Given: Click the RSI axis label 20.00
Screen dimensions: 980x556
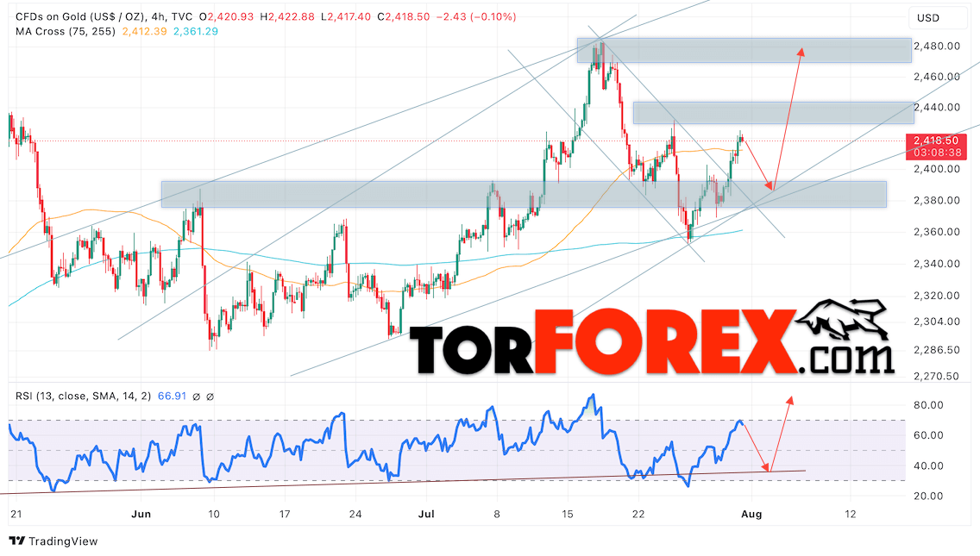Looking at the screenshot, I should 928,496.
